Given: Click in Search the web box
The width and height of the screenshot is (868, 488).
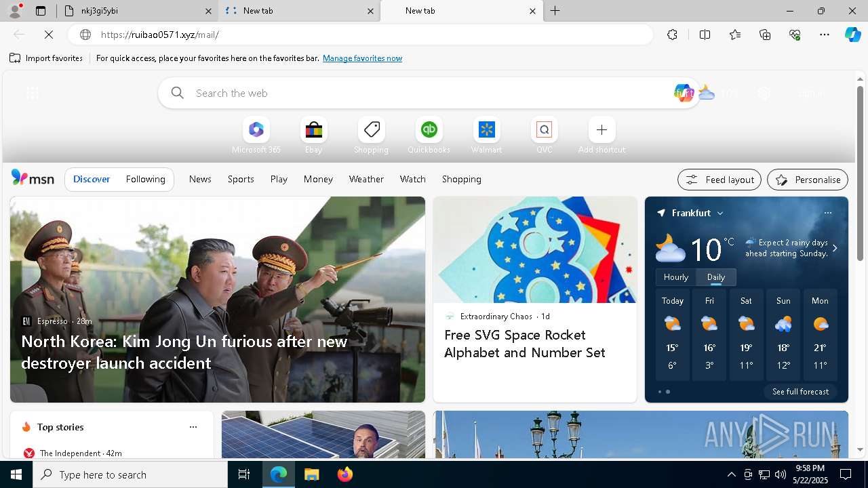Looking at the screenshot, I should [429, 93].
